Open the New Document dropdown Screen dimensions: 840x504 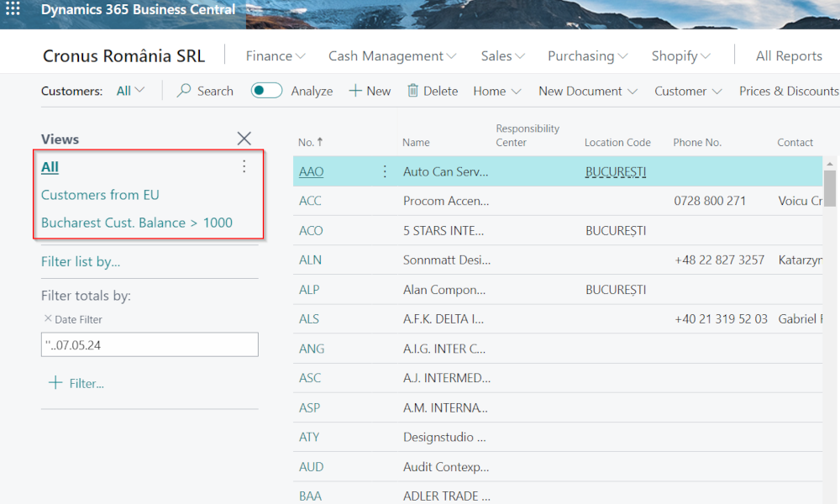tap(588, 91)
